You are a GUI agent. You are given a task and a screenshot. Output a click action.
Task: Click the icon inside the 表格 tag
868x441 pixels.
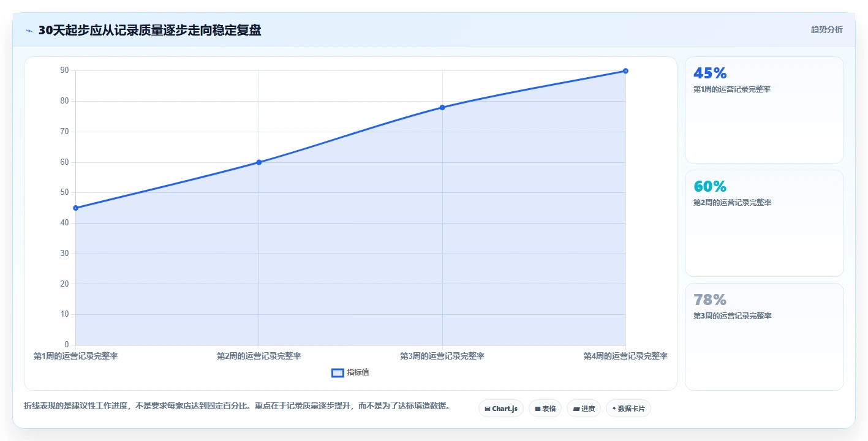[x=538, y=409]
